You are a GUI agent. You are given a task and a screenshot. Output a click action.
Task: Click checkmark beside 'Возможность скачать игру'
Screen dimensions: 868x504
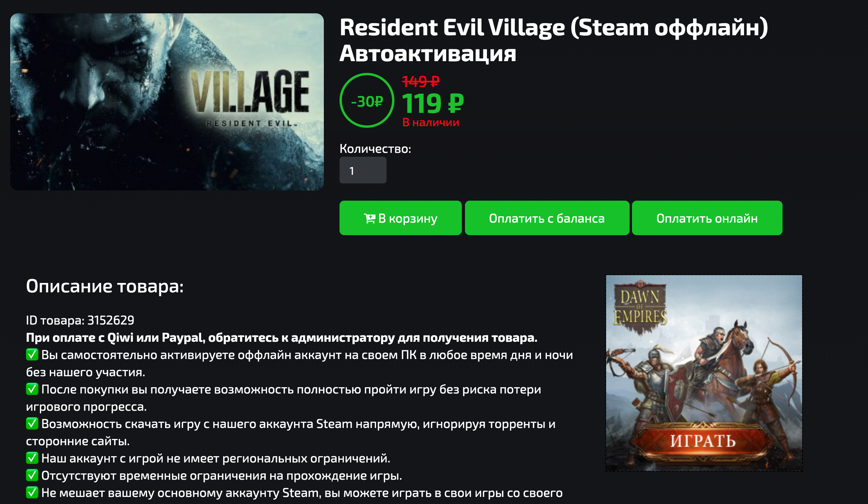(x=32, y=424)
